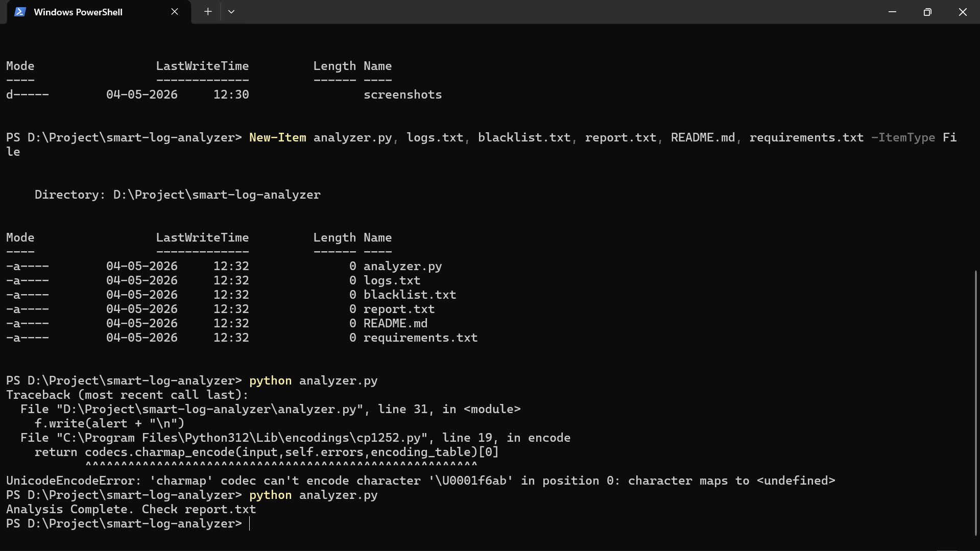This screenshot has width=980, height=551.
Task: Click 'blacklist.txt' in the file listing
Action: click(x=410, y=295)
